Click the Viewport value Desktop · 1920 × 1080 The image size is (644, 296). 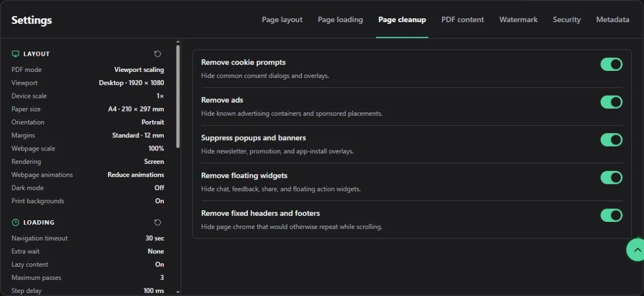(132, 83)
